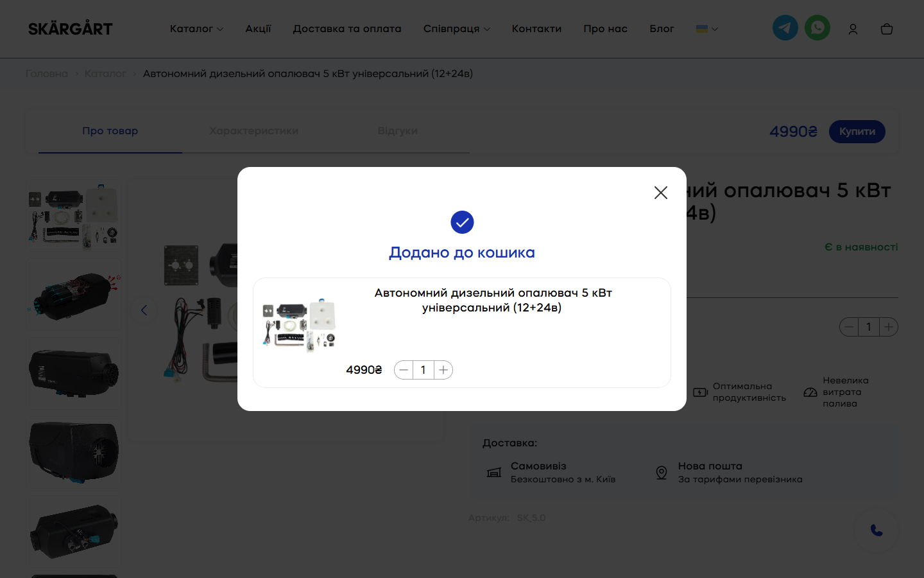This screenshot has height=578, width=924.
Task: Select fourth thumbnail showing heater fan
Action: (74, 453)
